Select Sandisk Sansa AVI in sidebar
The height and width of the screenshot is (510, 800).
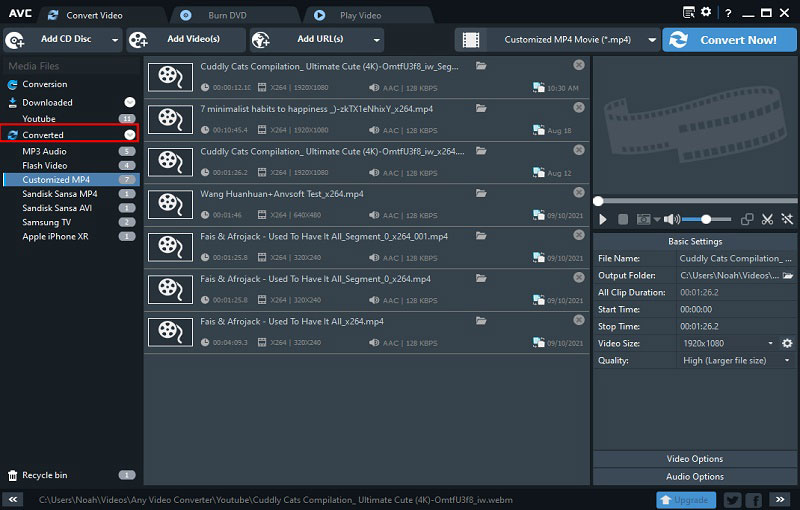tap(57, 208)
